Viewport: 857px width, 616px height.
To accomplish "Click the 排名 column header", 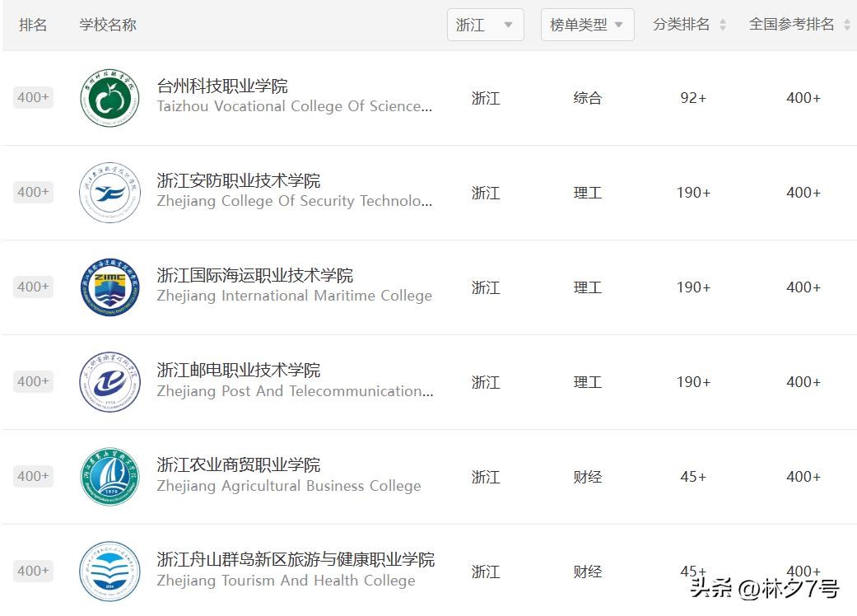I will click(33, 25).
